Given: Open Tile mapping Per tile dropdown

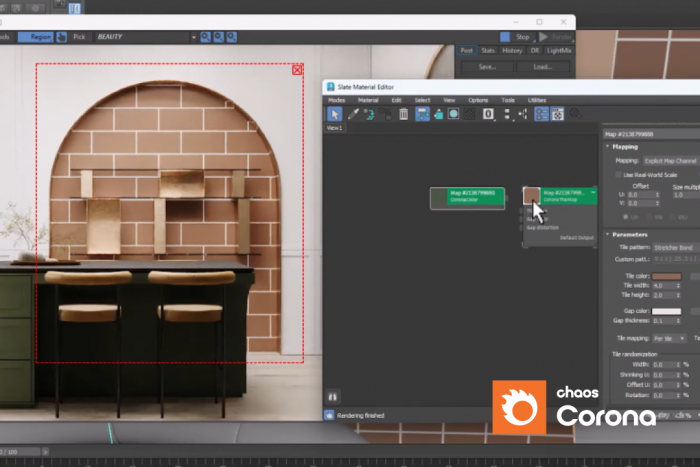Looking at the screenshot, I should pos(669,338).
